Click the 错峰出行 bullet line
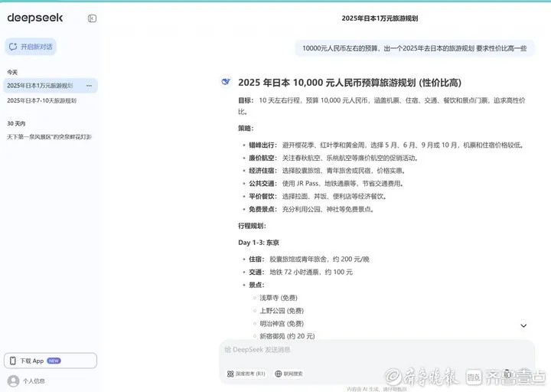This screenshot has width=551, height=392. tap(386, 145)
